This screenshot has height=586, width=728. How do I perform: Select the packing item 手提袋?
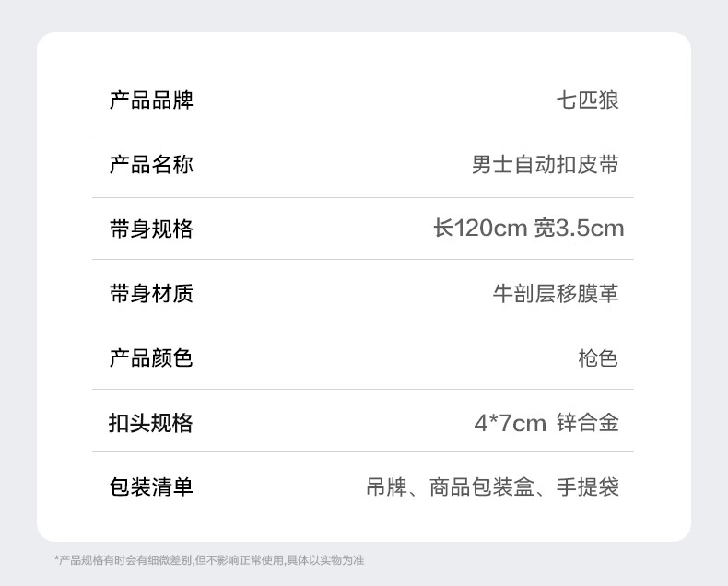pyautogui.click(x=587, y=487)
